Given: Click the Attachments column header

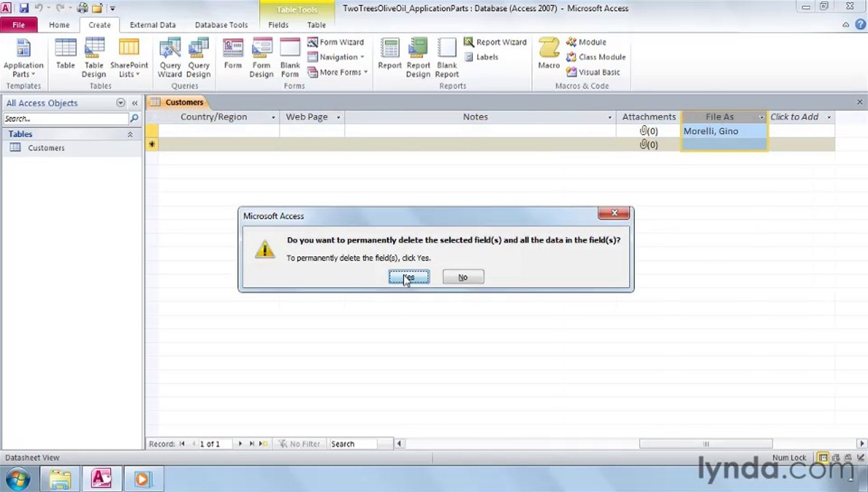Looking at the screenshot, I should tap(649, 117).
